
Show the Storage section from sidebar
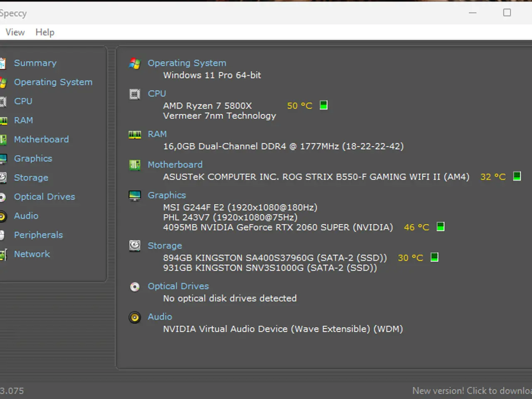(31, 178)
